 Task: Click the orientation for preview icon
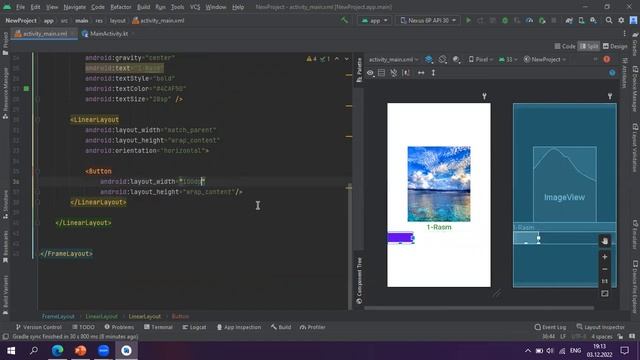(443, 60)
